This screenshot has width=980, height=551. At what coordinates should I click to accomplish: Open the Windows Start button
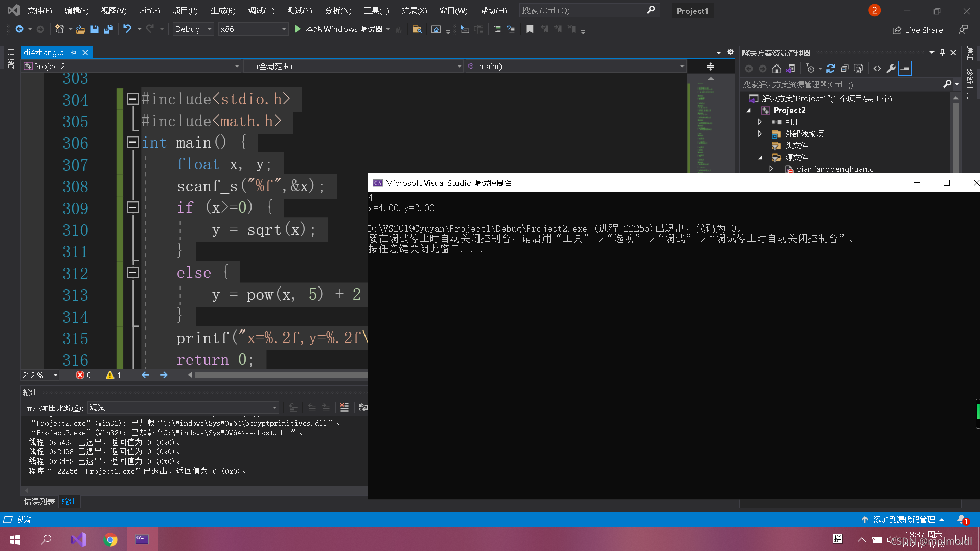[x=15, y=539]
